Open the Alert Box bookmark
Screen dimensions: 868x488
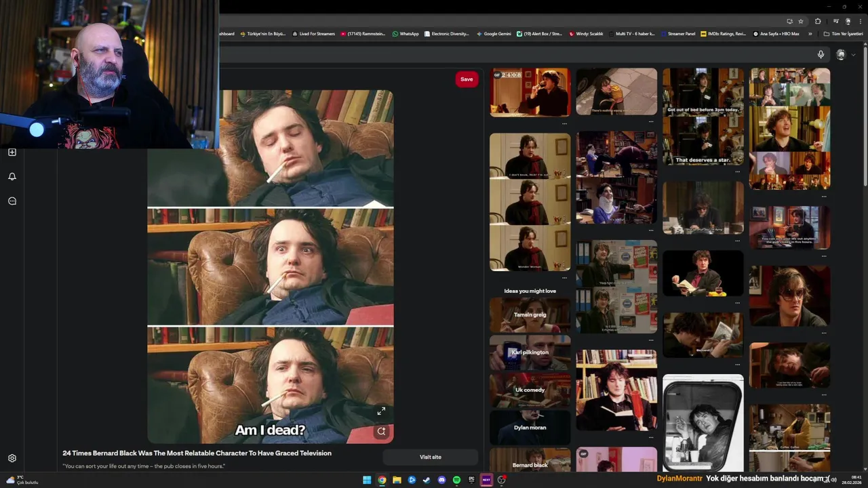coord(540,34)
